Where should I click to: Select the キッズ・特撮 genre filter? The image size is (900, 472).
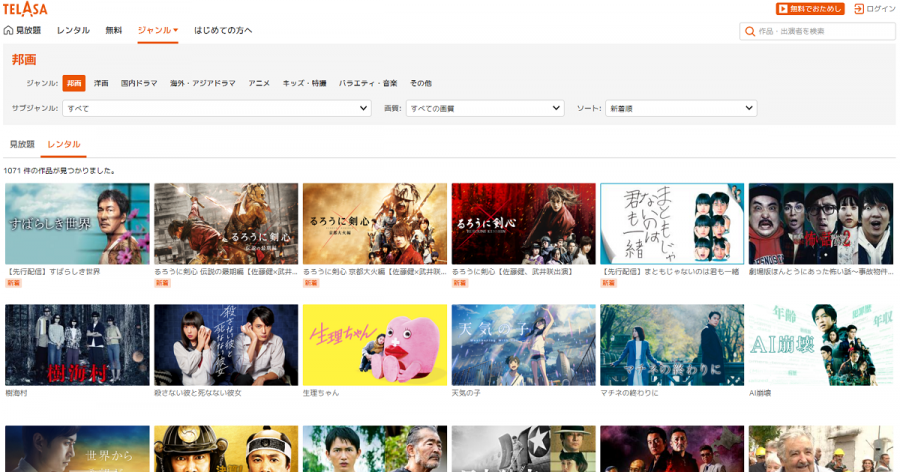pos(304,83)
